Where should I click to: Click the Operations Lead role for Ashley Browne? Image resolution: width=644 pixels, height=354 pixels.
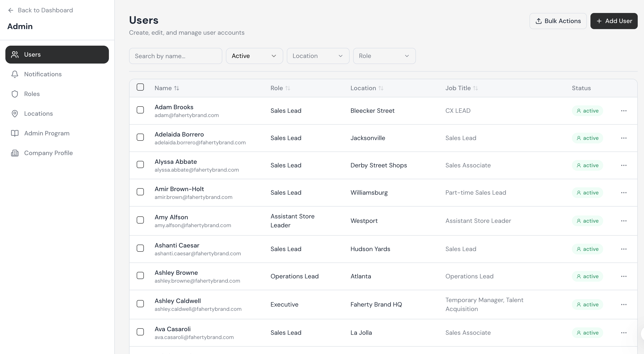point(294,276)
